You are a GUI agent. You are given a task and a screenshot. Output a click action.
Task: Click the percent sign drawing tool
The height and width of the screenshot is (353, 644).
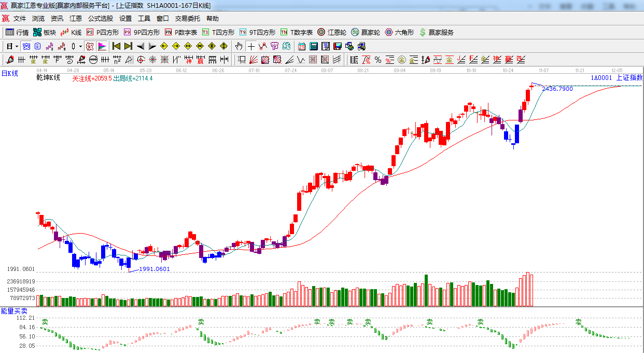(x=377, y=60)
